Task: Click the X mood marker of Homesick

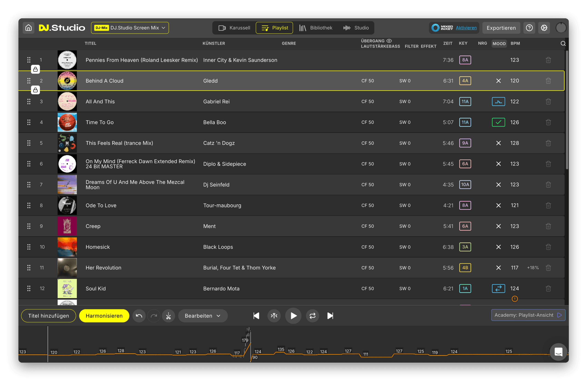Action: tap(498, 247)
